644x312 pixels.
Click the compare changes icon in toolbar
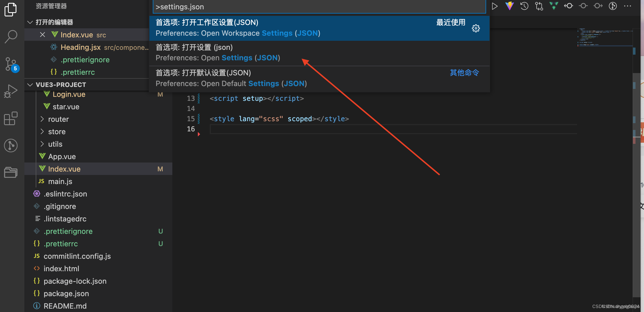tap(539, 6)
